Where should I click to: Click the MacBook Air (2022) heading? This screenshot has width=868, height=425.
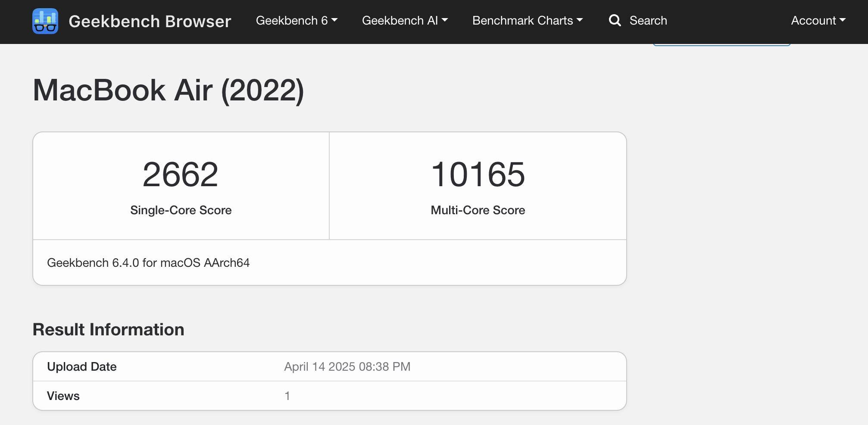point(169,91)
